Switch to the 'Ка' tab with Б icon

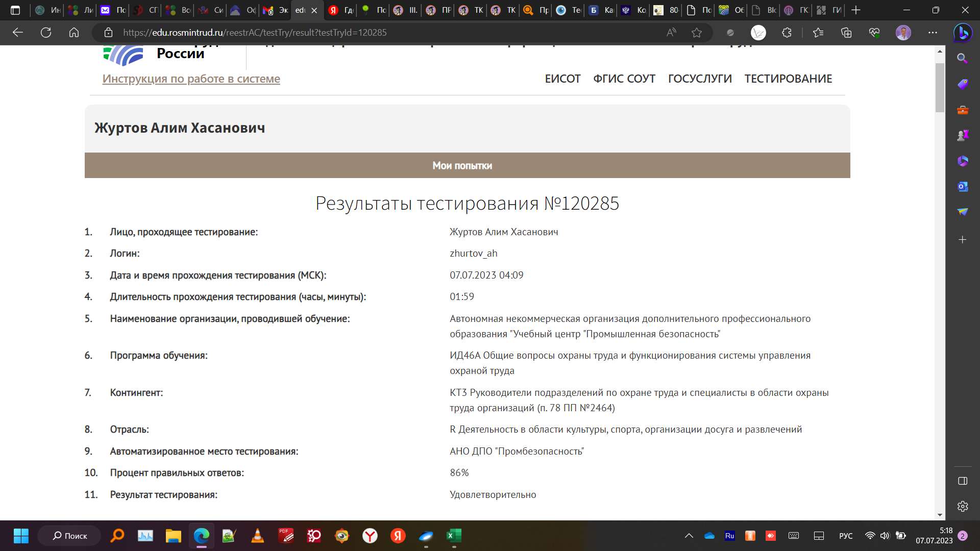point(601,10)
